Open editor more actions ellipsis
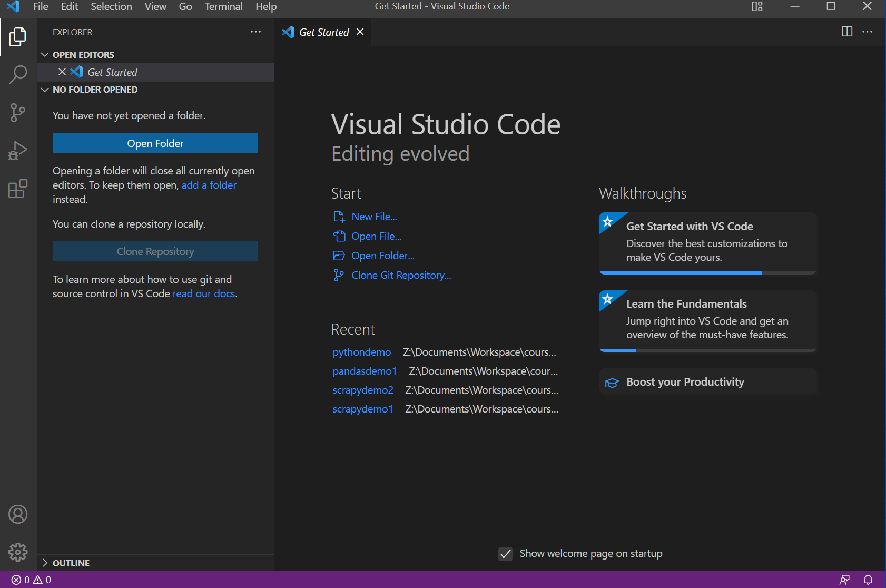The width and height of the screenshot is (886, 588). coord(868,32)
